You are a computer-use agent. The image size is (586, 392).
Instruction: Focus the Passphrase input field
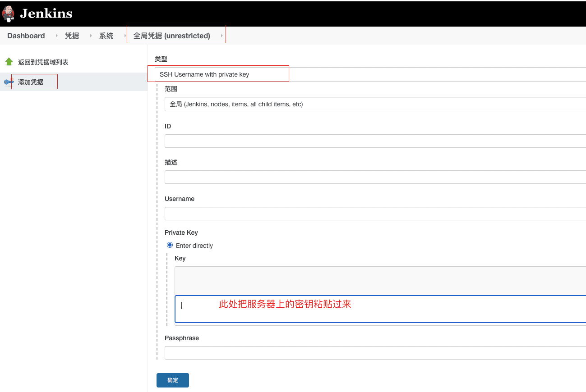click(x=375, y=353)
